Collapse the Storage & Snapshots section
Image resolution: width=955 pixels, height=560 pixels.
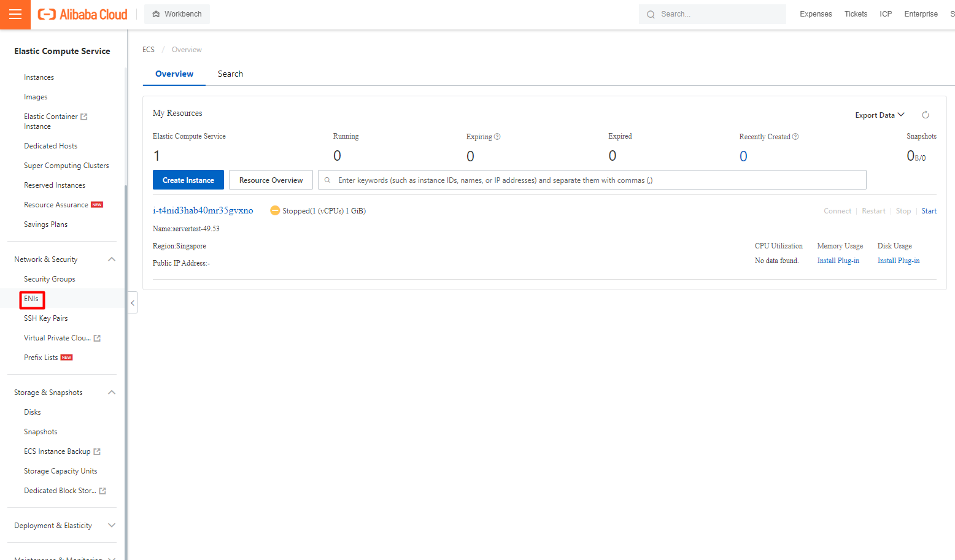point(112,393)
